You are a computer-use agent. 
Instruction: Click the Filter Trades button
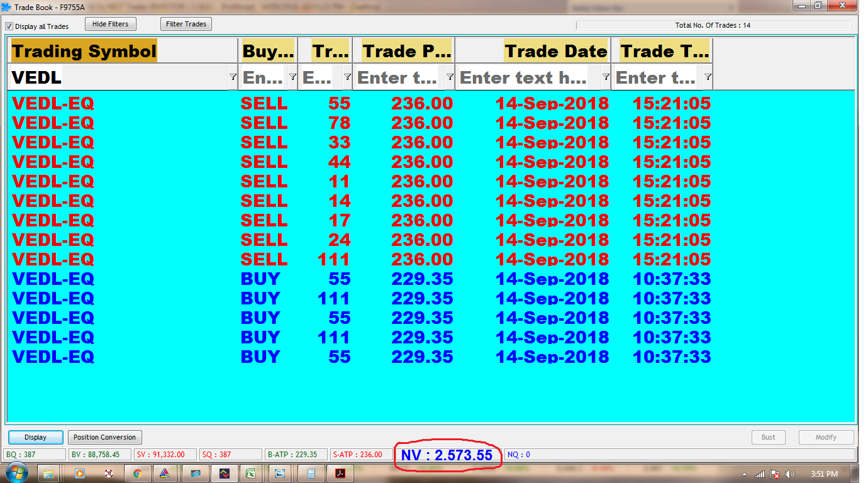click(186, 24)
